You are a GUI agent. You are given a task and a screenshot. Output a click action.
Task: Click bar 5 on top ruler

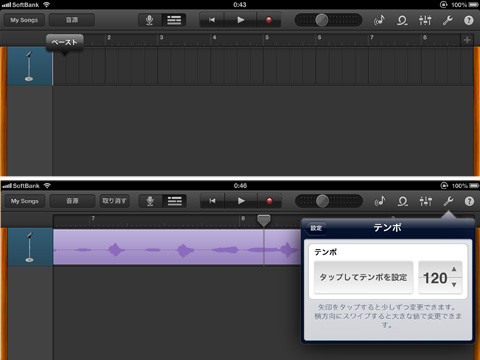point(267,37)
